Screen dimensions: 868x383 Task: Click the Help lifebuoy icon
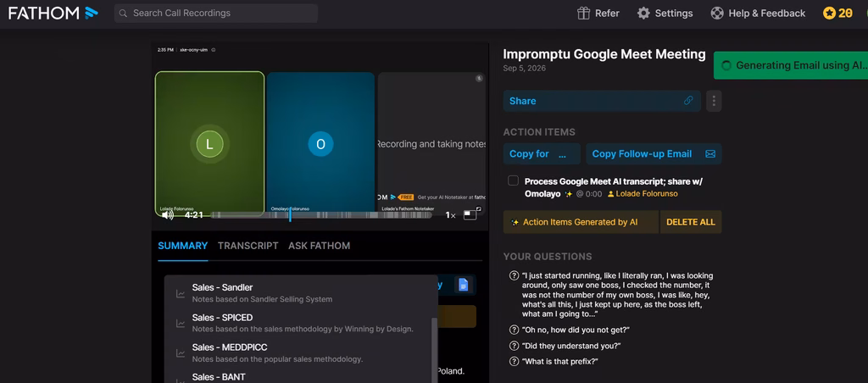717,14
